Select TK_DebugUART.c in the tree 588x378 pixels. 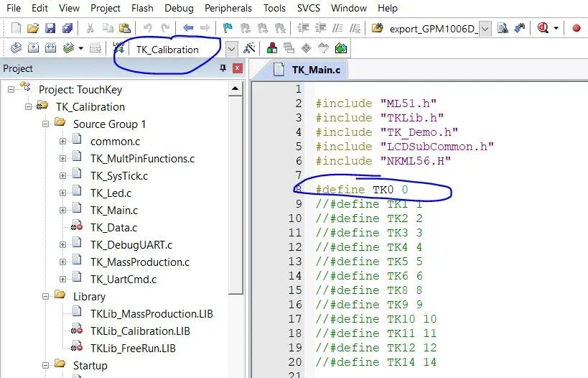click(x=131, y=245)
